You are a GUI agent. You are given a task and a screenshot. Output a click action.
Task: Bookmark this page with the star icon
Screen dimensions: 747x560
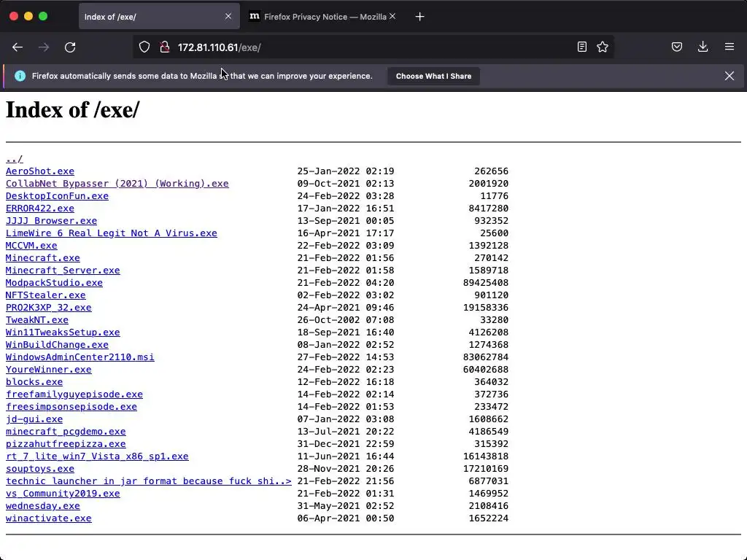603,47
